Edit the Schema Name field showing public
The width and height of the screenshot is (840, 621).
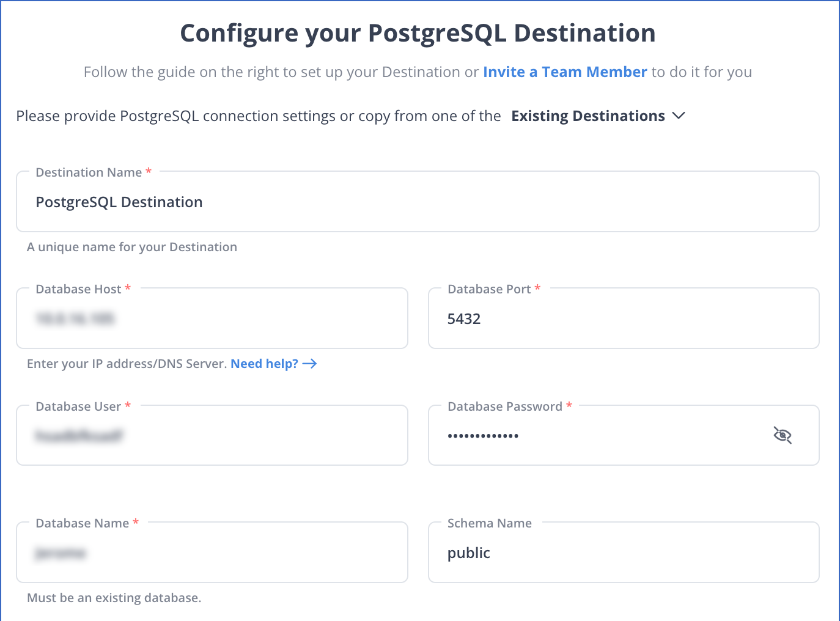(624, 553)
